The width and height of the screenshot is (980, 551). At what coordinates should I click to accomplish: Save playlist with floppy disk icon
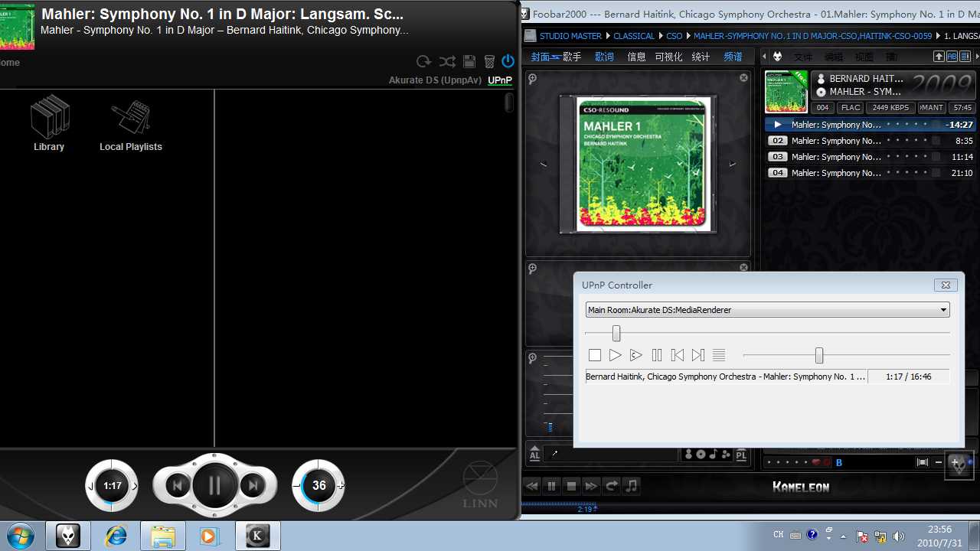(x=469, y=62)
